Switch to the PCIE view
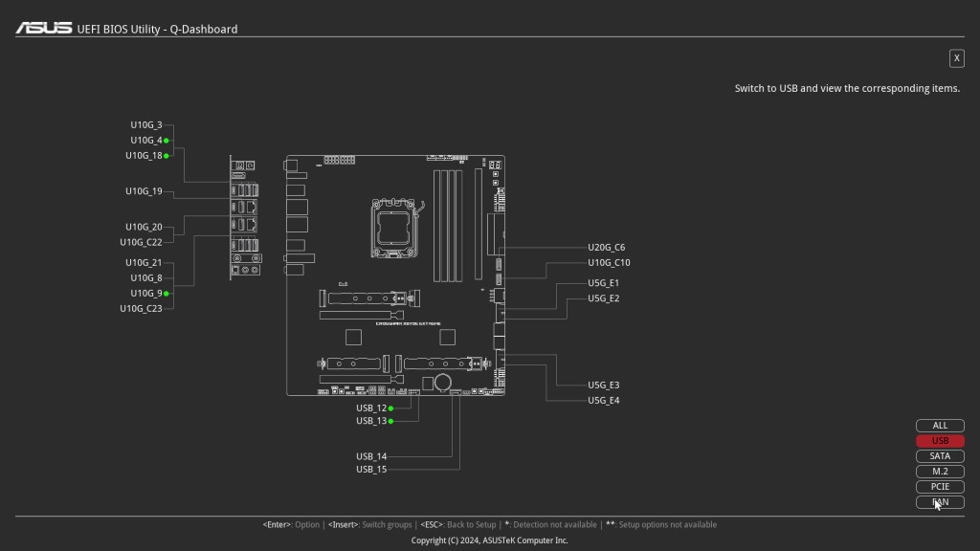Viewport: 980px width, 551px height. [940, 487]
